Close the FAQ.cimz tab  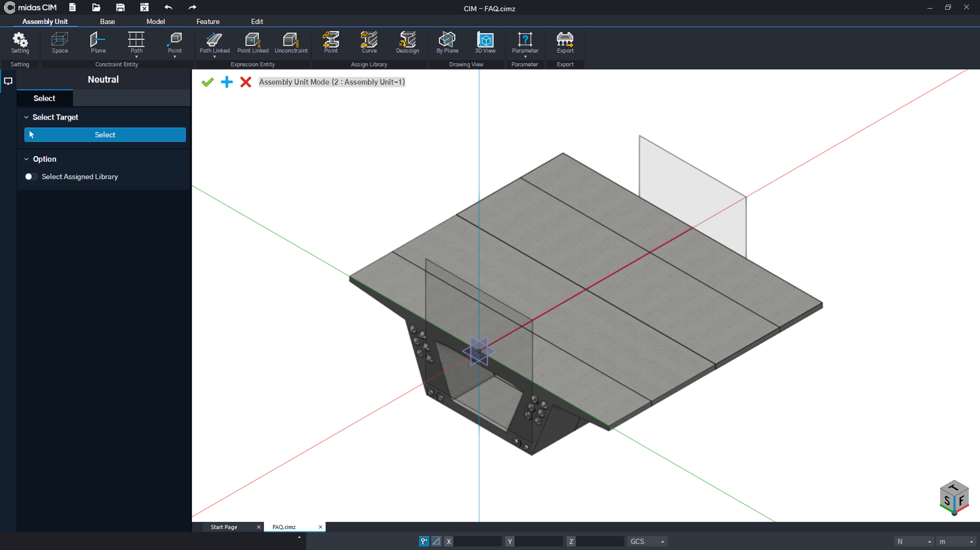[320, 527]
